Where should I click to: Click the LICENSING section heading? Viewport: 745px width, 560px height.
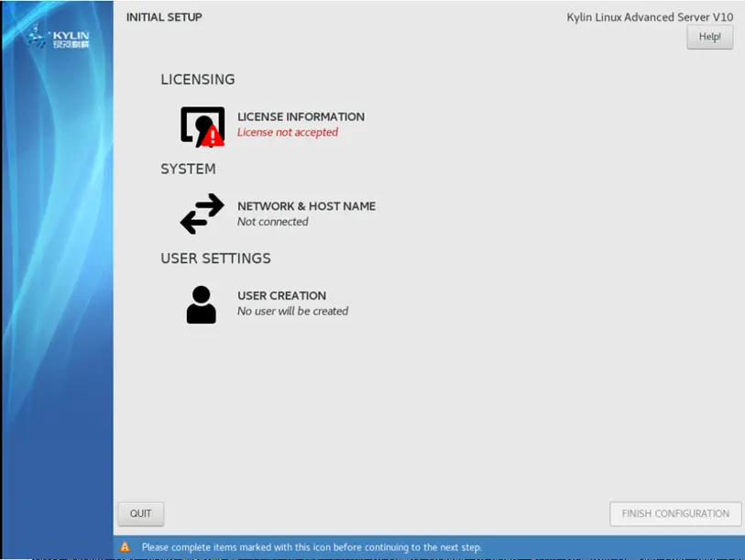tap(198, 79)
